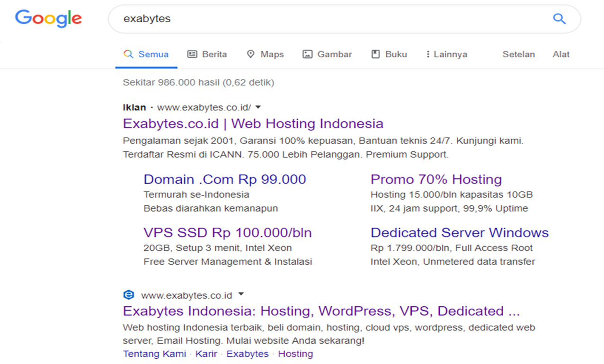The width and height of the screenshot is (604, 364).
Task: Open the Karir sitelink
Action: [206, 354]
